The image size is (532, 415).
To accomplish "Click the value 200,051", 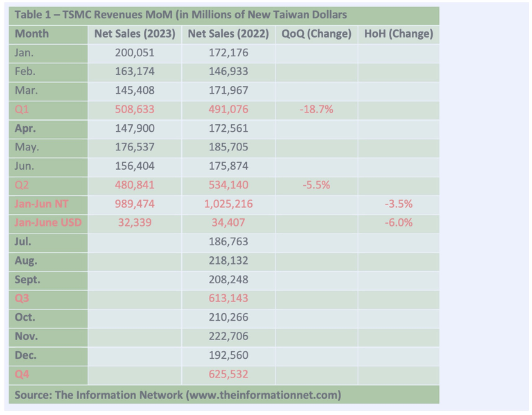I will click(x=135, y=53).
